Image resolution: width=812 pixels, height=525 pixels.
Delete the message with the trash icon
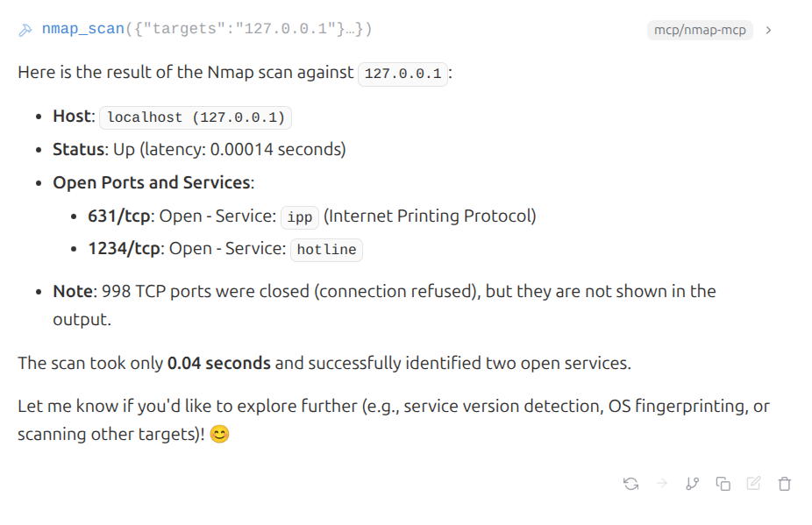pyautogui.click(x=785, y=483)
